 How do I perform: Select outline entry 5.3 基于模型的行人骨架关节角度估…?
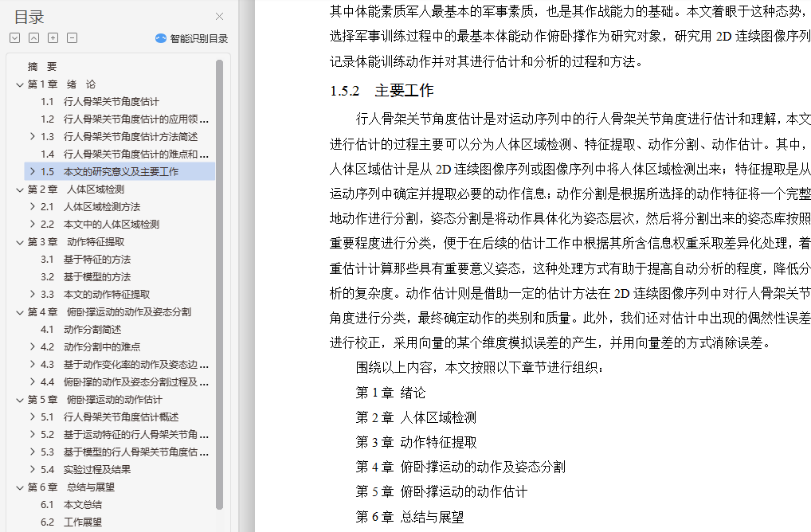124,452
